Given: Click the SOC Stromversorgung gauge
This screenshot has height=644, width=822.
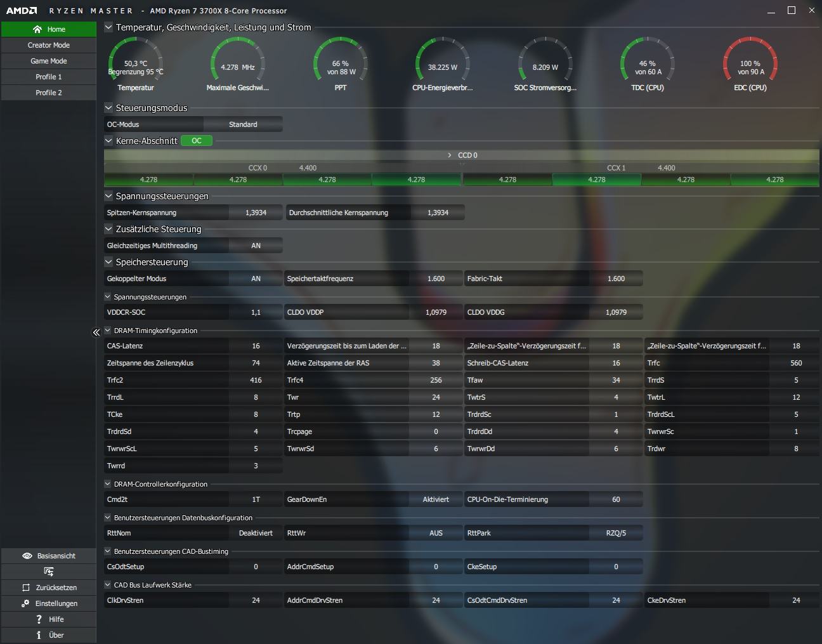Looking at the screenshot, I should [545, 64].
